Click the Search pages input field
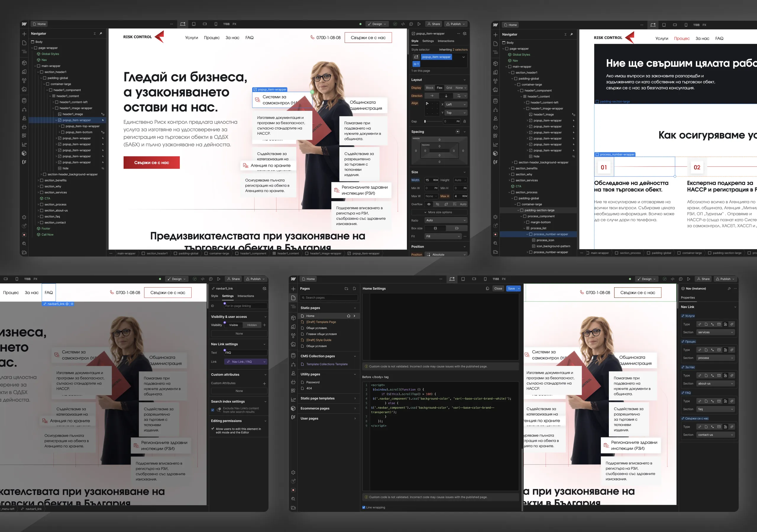Screen dimensions: 757x532 pyautogui.click(x=329, y=298)
